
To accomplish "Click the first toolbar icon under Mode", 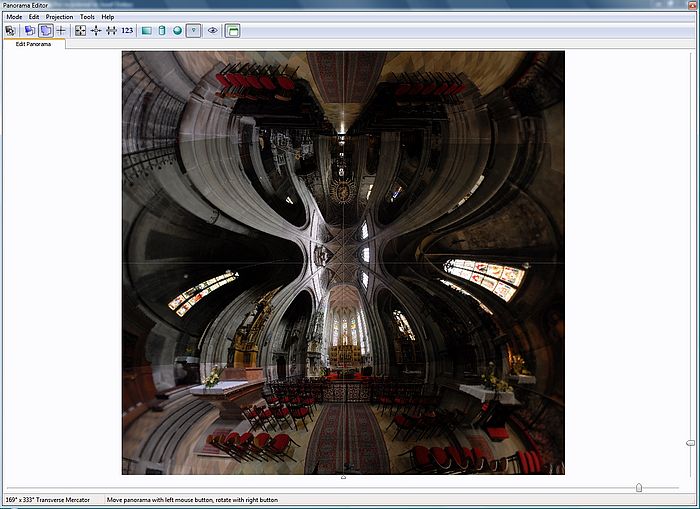I will [10, 31].
